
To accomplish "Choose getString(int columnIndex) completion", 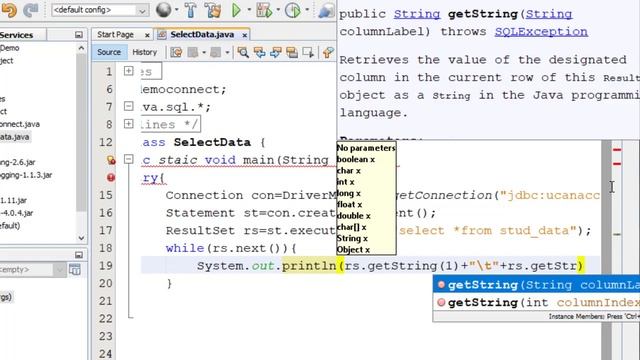I will [x=537, y=302].
